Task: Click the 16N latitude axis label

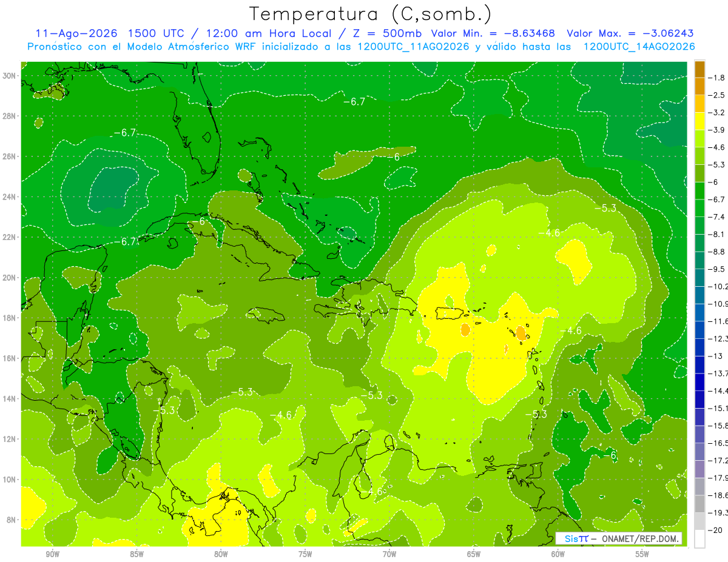Action: (9, 358)
